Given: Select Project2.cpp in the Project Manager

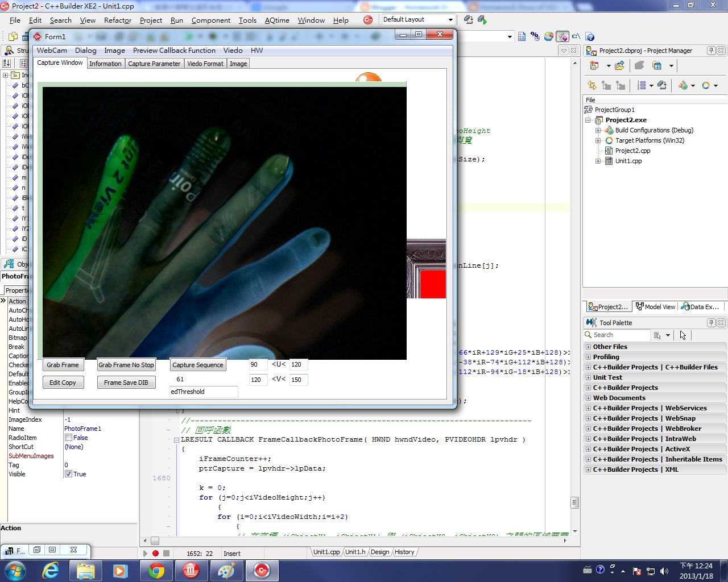Looking at the screenshot, I should (632, 151).
